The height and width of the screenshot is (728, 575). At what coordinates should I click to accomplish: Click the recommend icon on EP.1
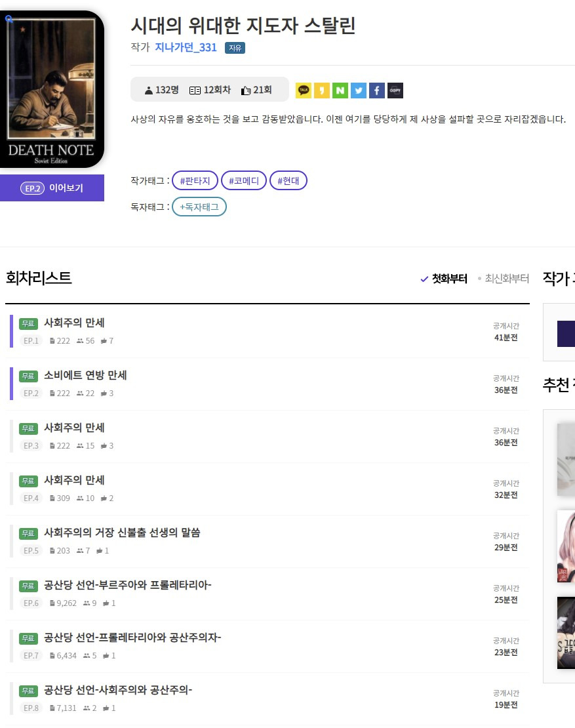point(104,341)
